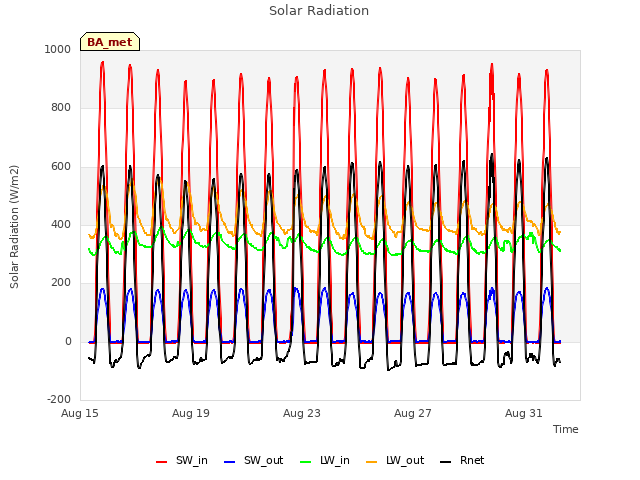Select the LW_in legend label

coord(335,460)
